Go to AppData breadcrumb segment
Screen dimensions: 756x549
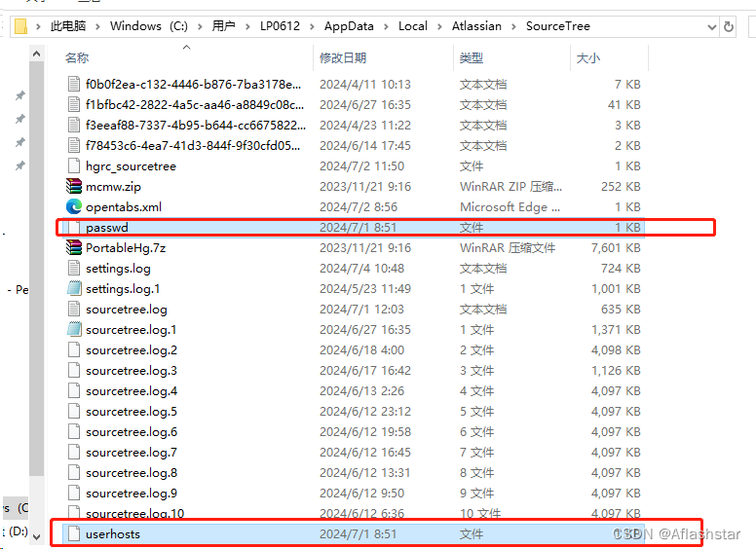point(349,26)
